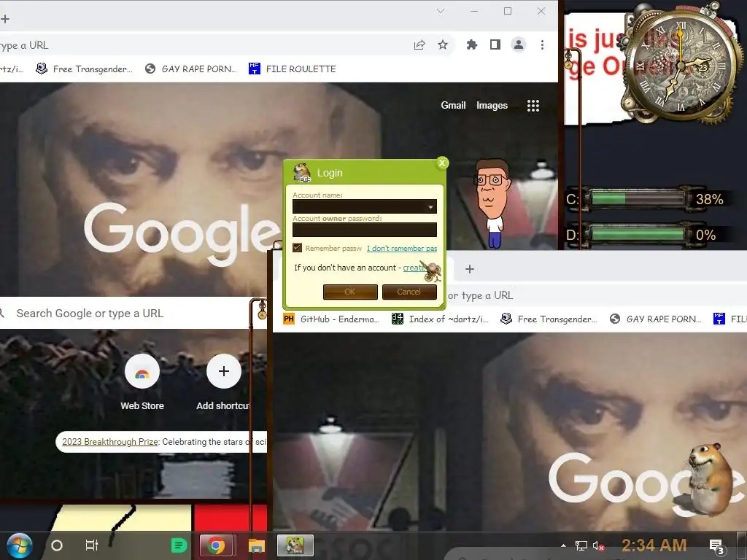The image size is (747, 560).
Task: Open new tab with plus in top Chrome window
Action: click(5, 19)
